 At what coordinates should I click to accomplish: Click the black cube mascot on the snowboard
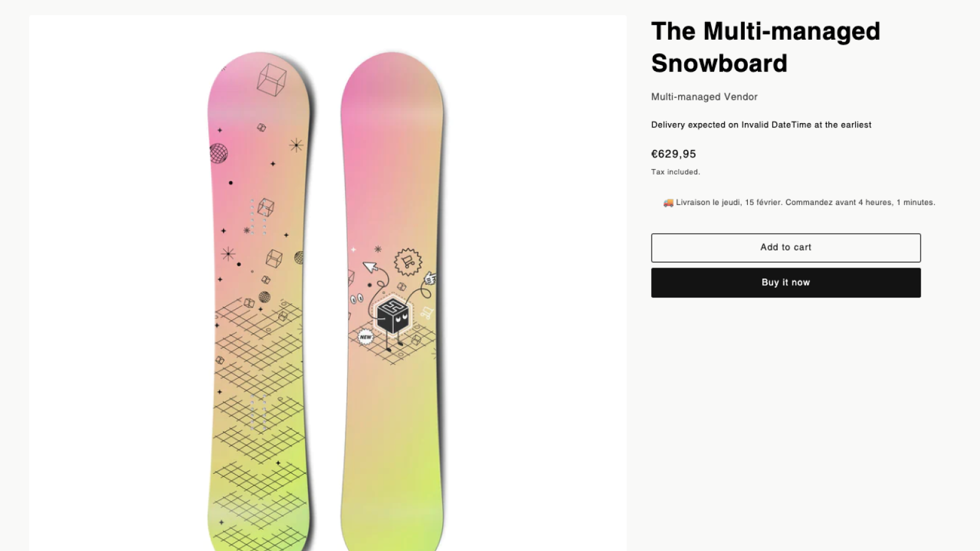392,315
